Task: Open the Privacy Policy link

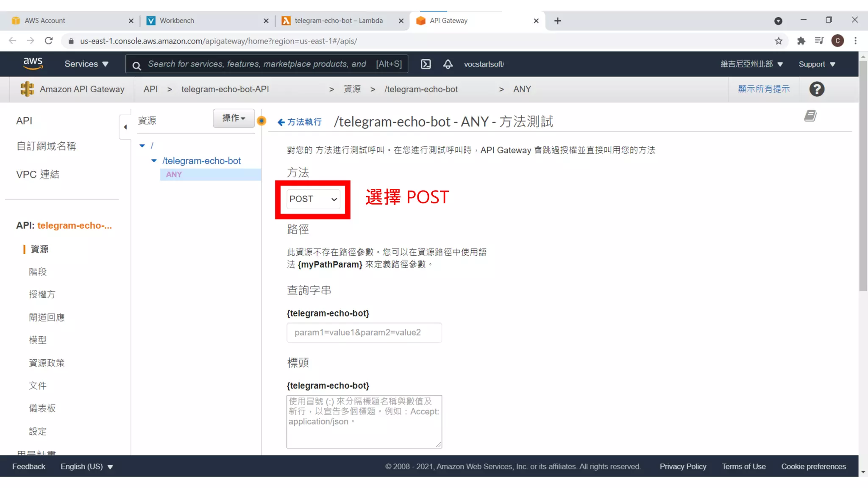Action: (683, 466)
